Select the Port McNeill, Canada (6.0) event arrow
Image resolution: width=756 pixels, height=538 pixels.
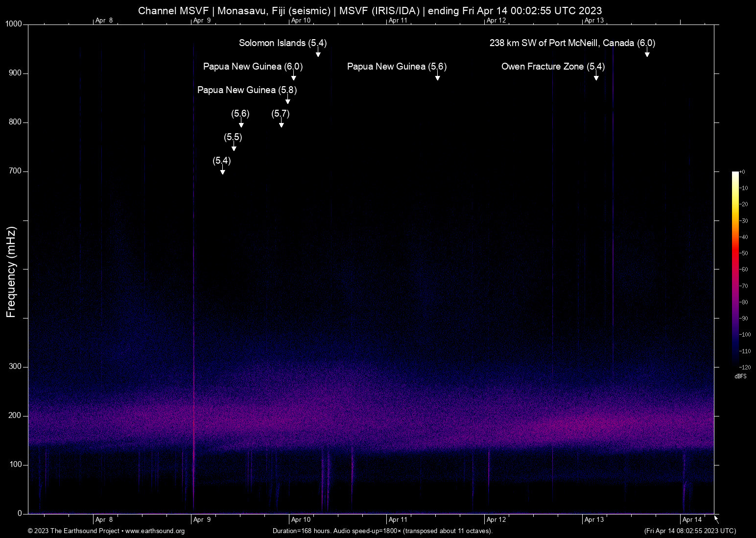point(647,54)
